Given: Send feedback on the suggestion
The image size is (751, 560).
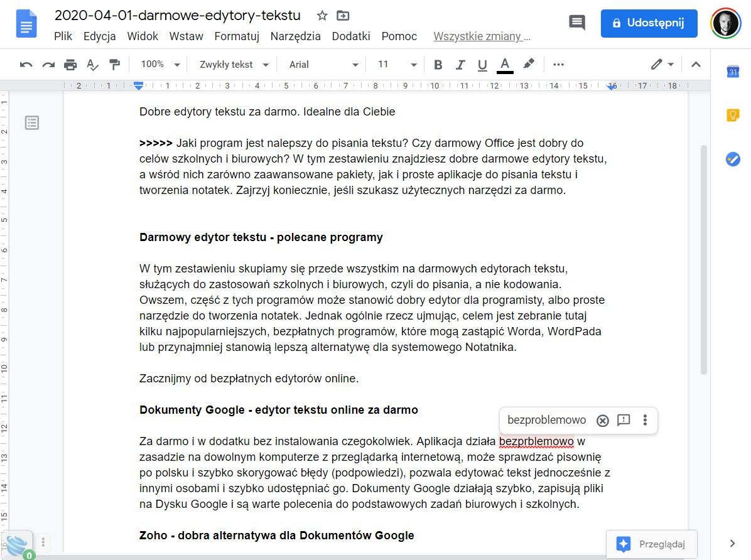Looking at the screenshot, I should pos(624,420).
